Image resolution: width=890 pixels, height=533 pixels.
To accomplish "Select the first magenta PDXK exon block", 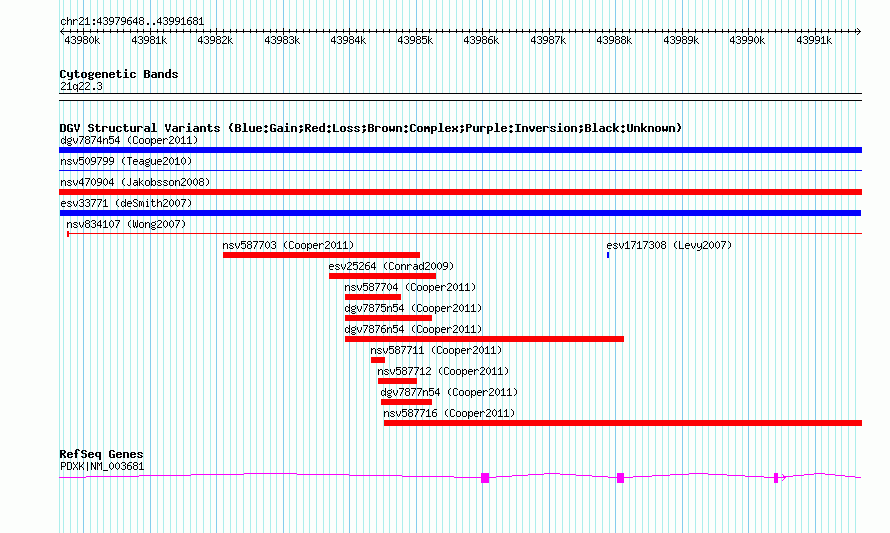I will 485,478.
